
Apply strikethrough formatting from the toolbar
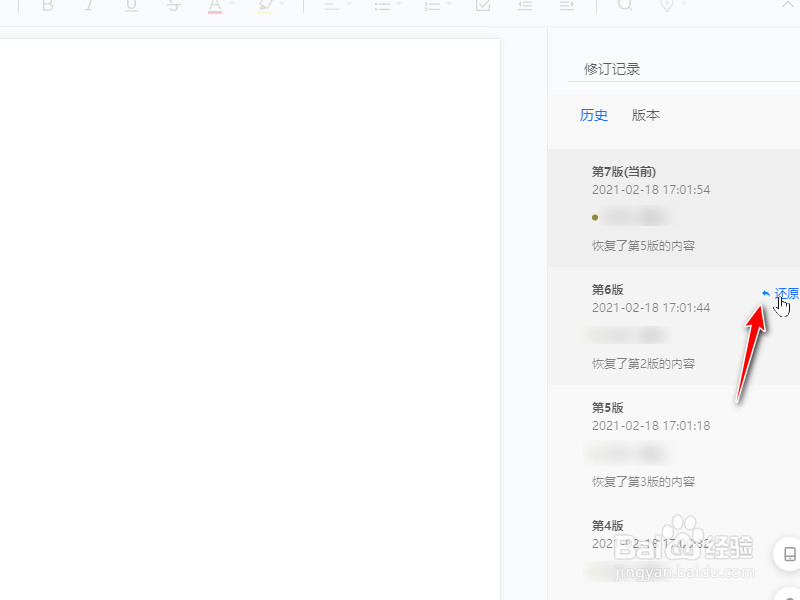click(172, 7)
